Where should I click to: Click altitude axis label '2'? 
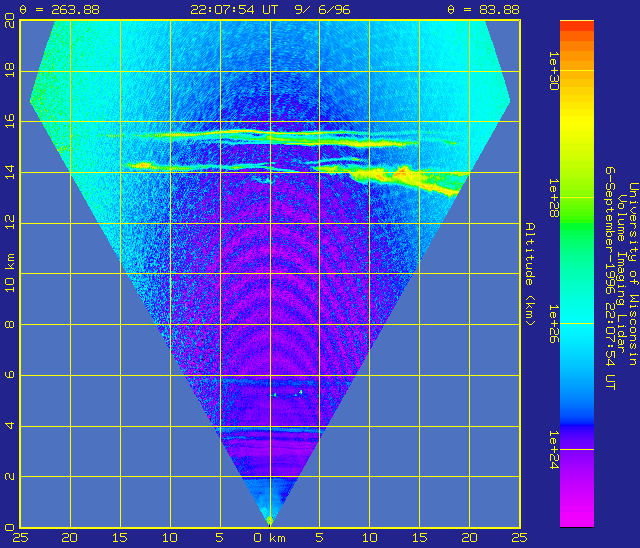(10, 476)
